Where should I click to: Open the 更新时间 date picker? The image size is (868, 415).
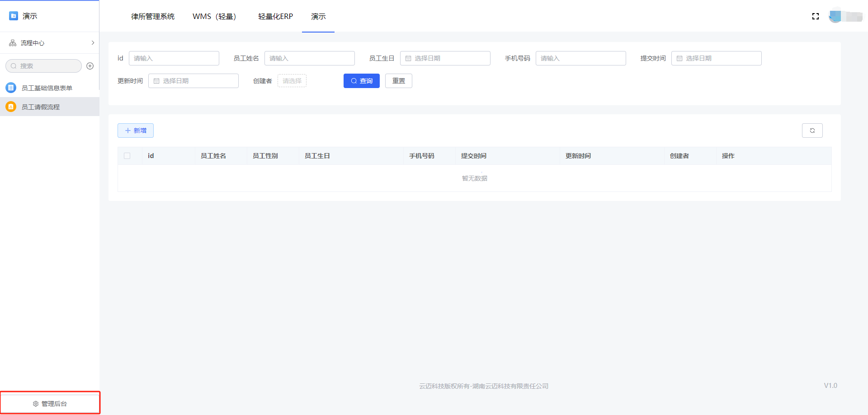pyautogui.click(x=193, y=81)
